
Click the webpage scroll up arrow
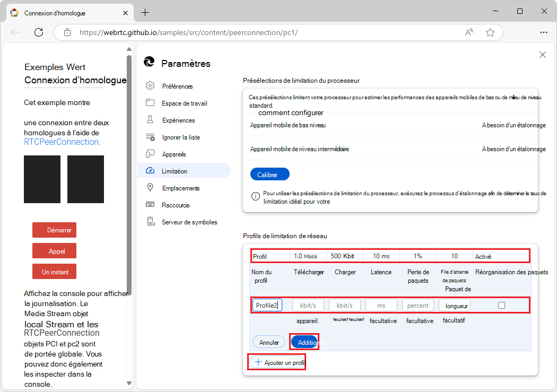coord(129,49)
